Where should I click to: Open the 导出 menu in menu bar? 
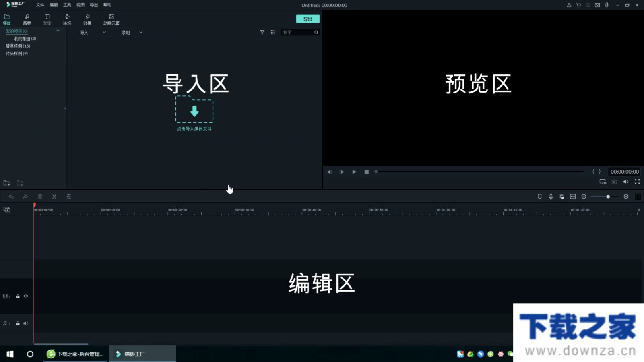[x=94, y=5]
